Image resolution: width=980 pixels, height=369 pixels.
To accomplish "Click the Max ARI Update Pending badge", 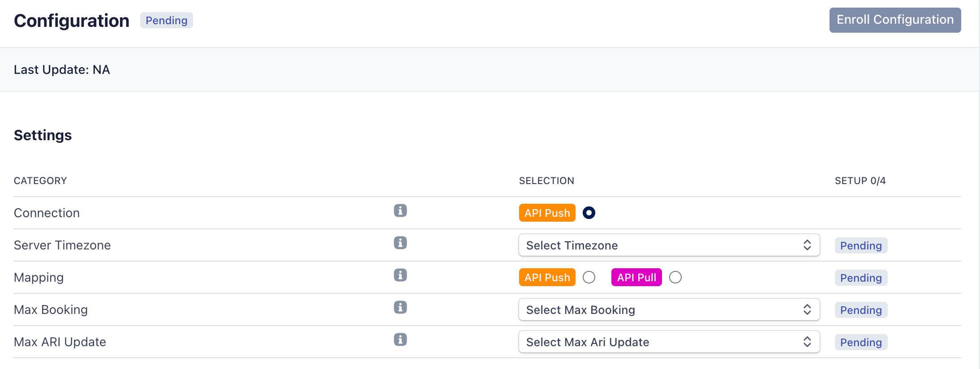I will (x=860, y=342).
